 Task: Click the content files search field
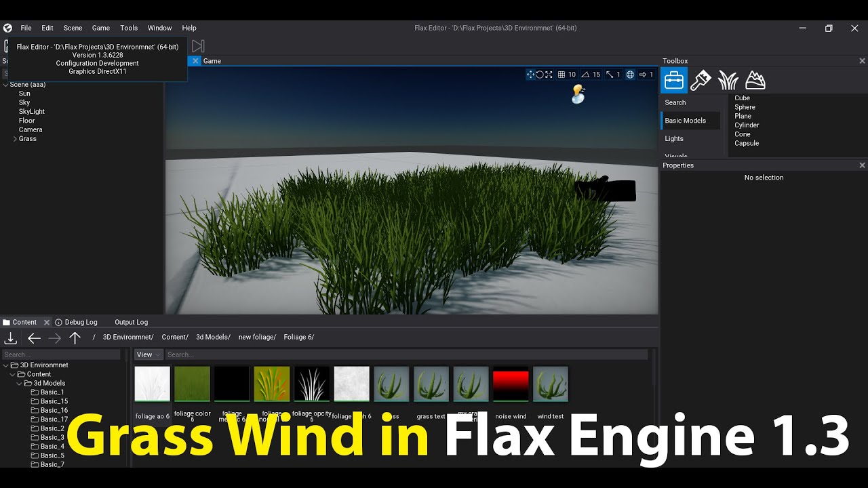tap(407, 354)
